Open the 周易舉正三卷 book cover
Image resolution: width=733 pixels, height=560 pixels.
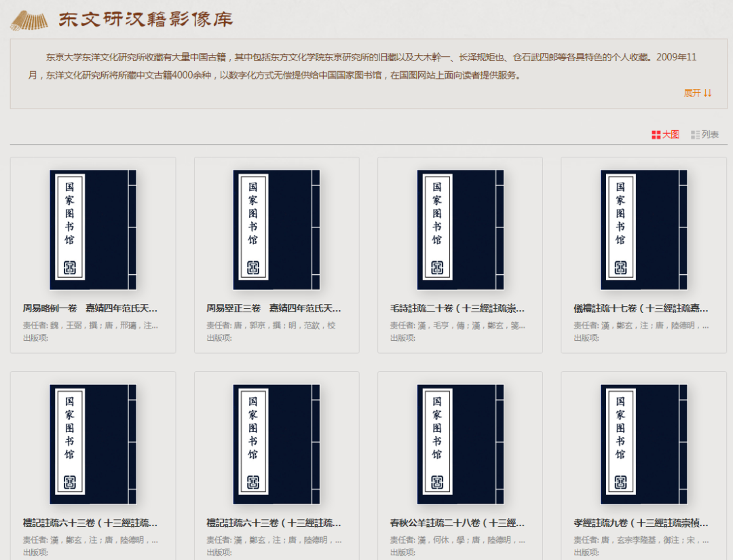coord(277,230)
